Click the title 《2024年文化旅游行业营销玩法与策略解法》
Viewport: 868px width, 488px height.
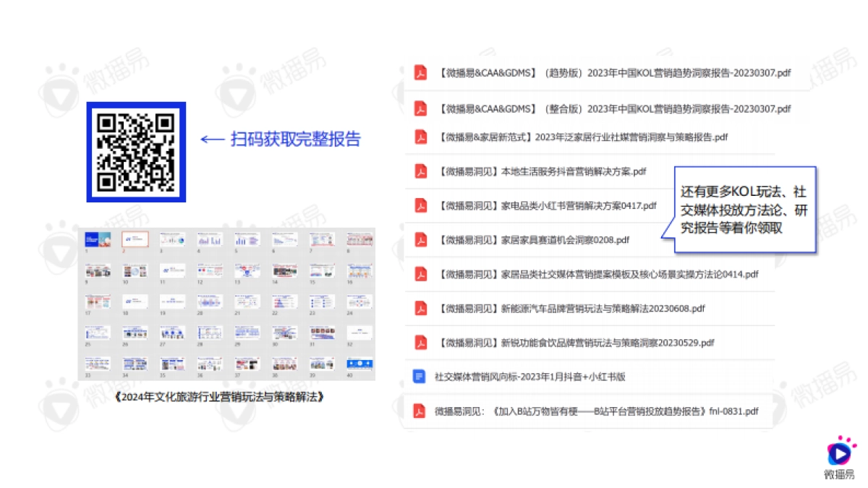click(220, 395)
